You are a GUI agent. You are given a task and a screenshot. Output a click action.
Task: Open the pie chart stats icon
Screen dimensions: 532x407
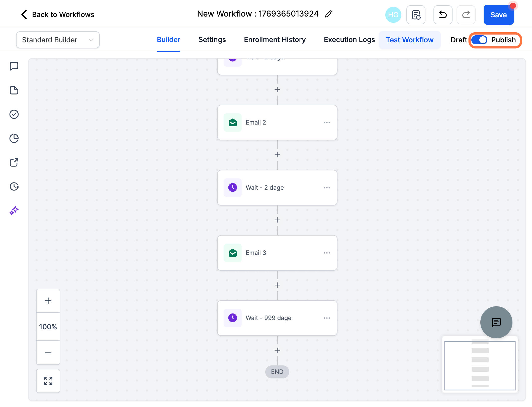pos(14,138)
